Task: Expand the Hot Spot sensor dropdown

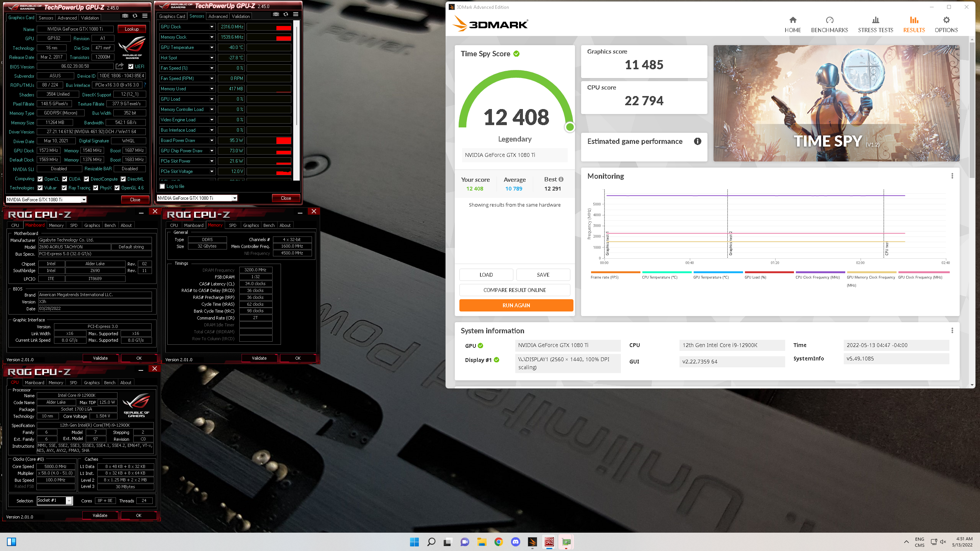Action: coord(212,58)
